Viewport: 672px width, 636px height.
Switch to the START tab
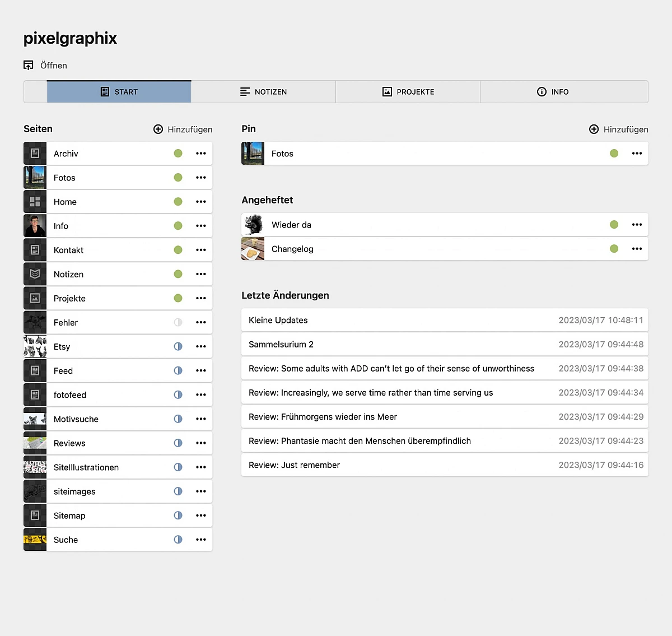tap(119, 92)
